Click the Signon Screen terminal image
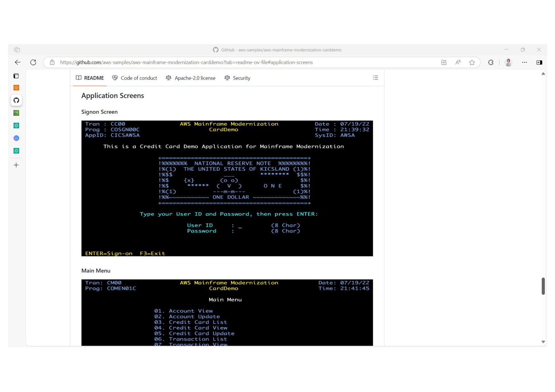Screen dimensions: 555x392 pyautogui.click(x=227, y=188)
